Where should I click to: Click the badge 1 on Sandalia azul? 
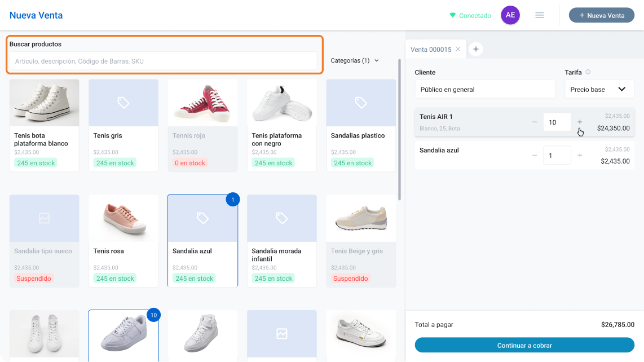232,200
